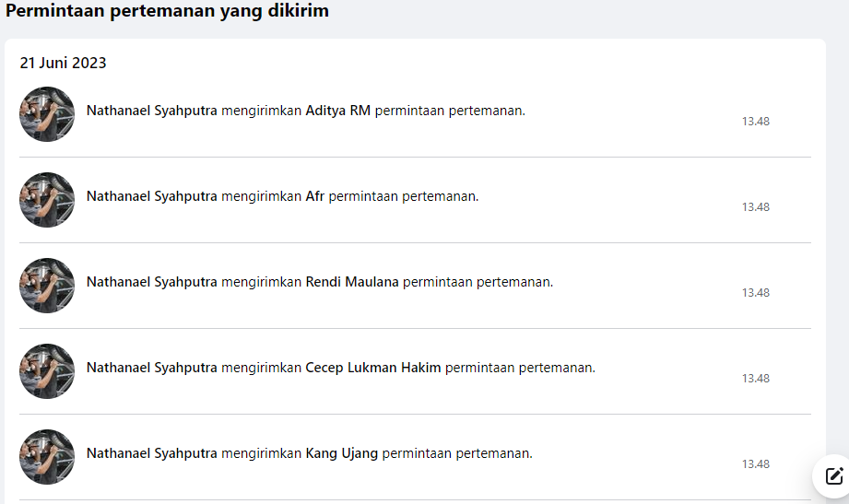Click profile picture beside Cecep Lukman Hakim request
The image size is (849, 504).
(47, 371)
